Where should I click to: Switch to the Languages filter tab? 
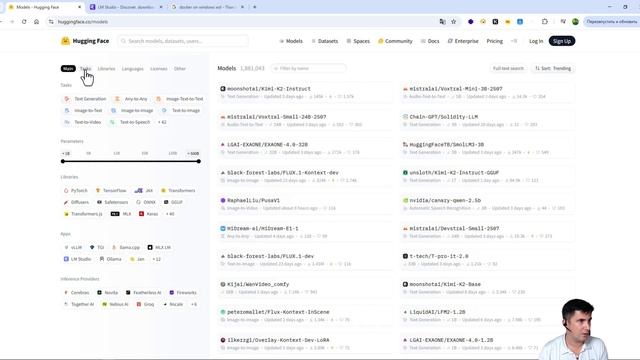point(133,69)
